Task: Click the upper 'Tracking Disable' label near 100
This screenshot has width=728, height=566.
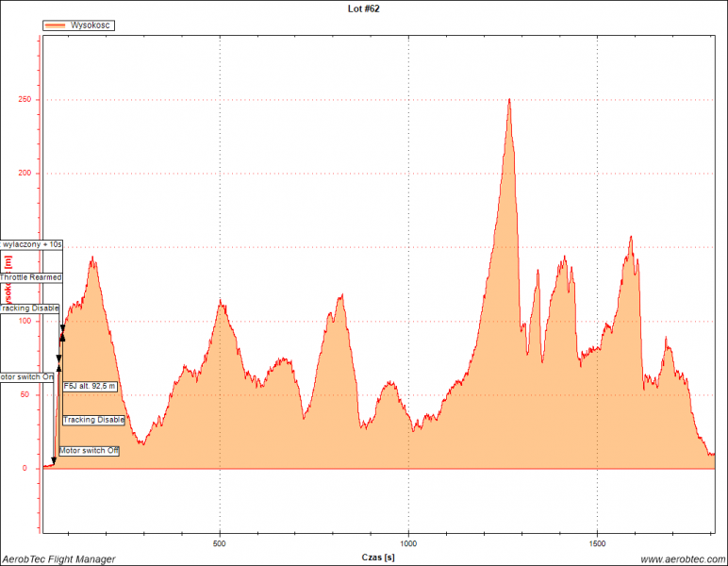Action: (29, 308)
